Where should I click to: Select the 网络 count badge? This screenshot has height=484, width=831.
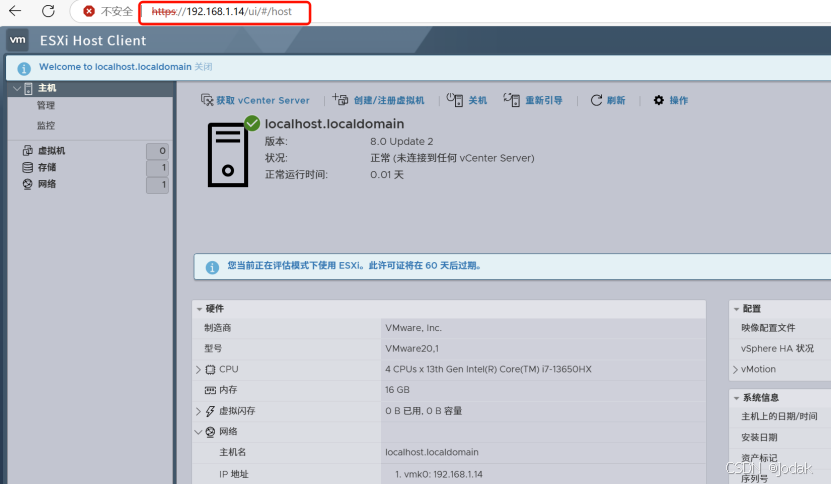coord(157,185)
